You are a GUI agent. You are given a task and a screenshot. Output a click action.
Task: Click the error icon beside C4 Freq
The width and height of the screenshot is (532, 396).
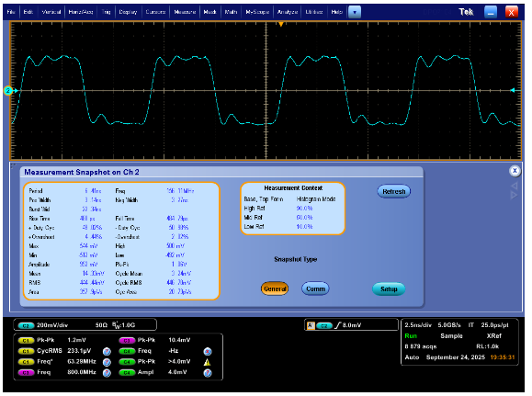coord(208,352)
